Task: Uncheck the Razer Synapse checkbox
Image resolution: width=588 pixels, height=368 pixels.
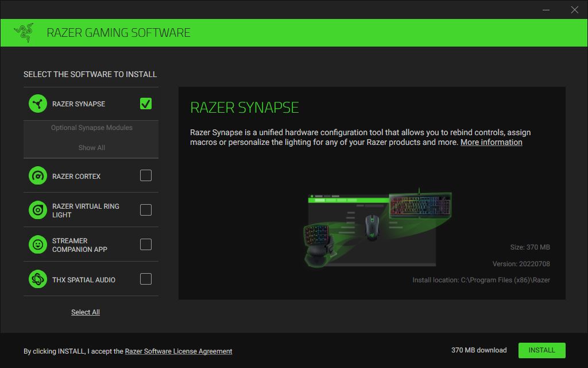Action: pos(146,103)
